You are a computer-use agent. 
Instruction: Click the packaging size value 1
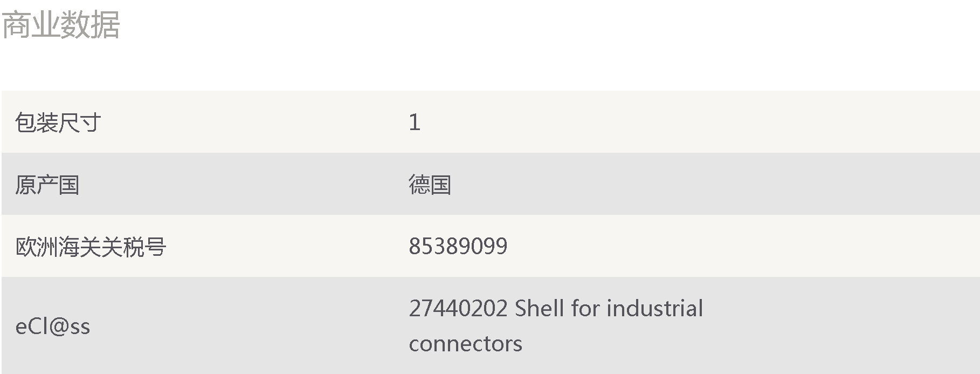click(x=414, y=123)
